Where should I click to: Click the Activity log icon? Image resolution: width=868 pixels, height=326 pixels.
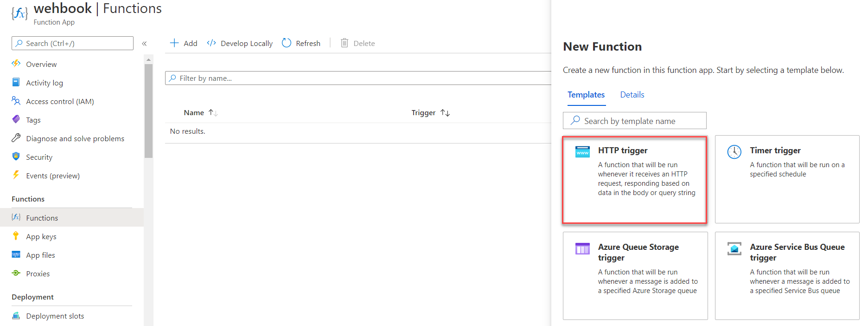click(x=16, y=82)
